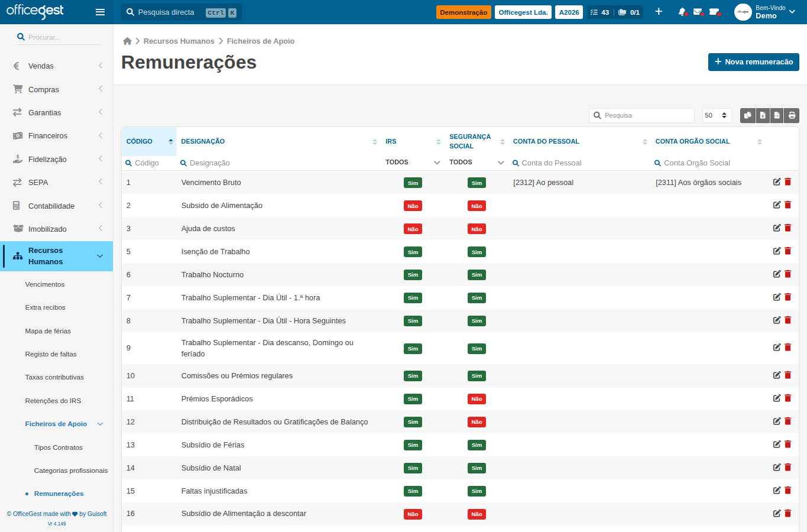807x532 pixels.
Task: Follow the Ficheiros de Apoio breadcrumb link
Action: (261, 41)
